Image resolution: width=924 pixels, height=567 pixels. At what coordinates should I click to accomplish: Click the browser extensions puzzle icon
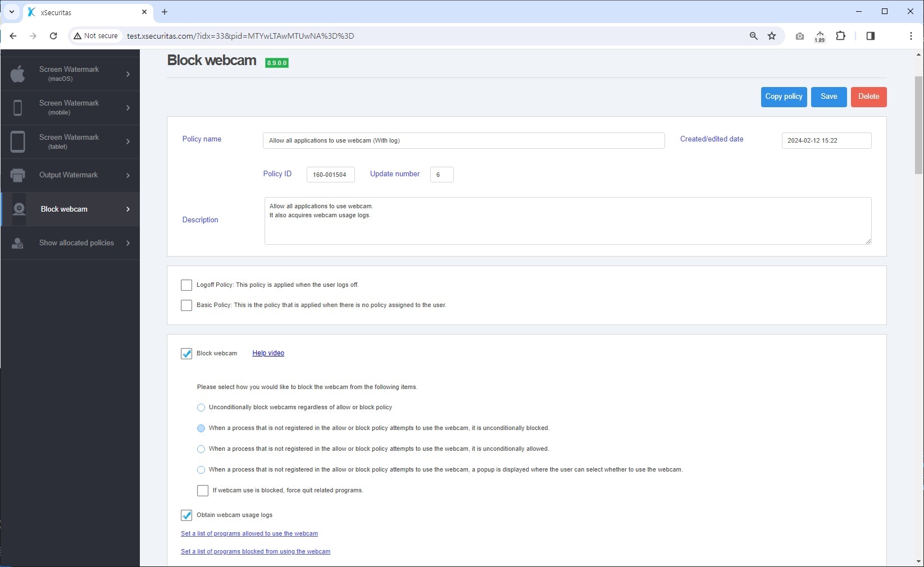click(x=841, y=35)
